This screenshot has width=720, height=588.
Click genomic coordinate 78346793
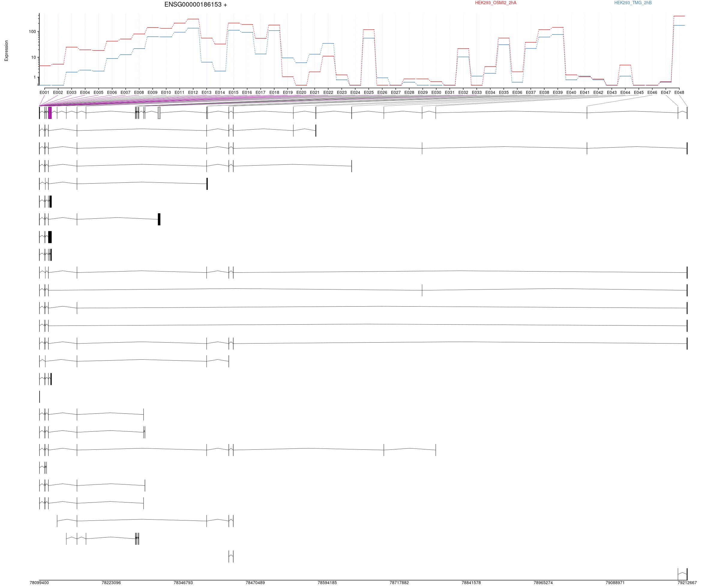point(183,583)
